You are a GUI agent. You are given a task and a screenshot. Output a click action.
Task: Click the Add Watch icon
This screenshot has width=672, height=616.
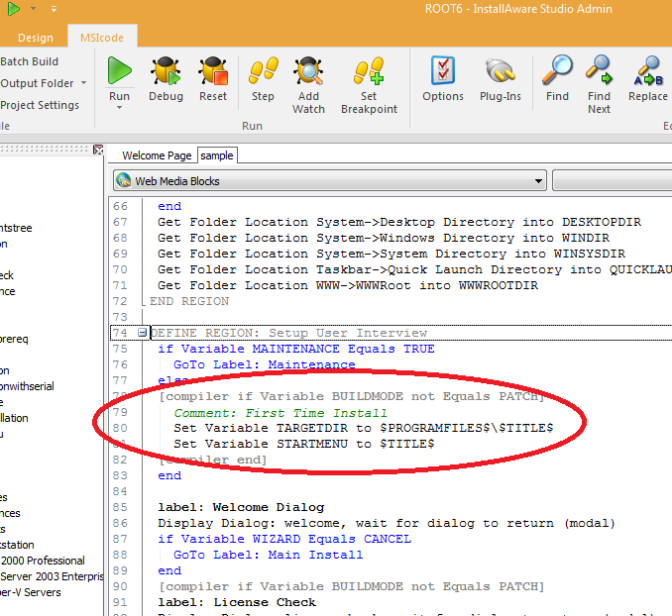308,70
